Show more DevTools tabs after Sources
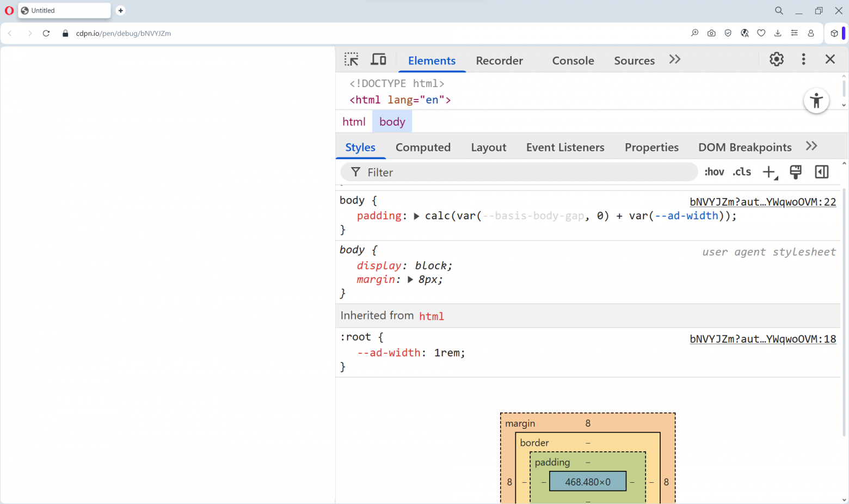The image size is (849, 504). coord(675,59)
